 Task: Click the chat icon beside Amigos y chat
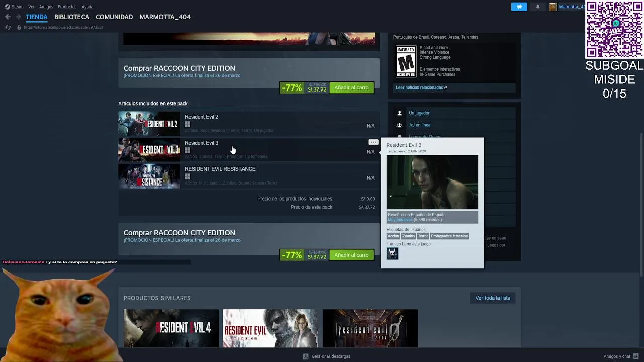635,356
